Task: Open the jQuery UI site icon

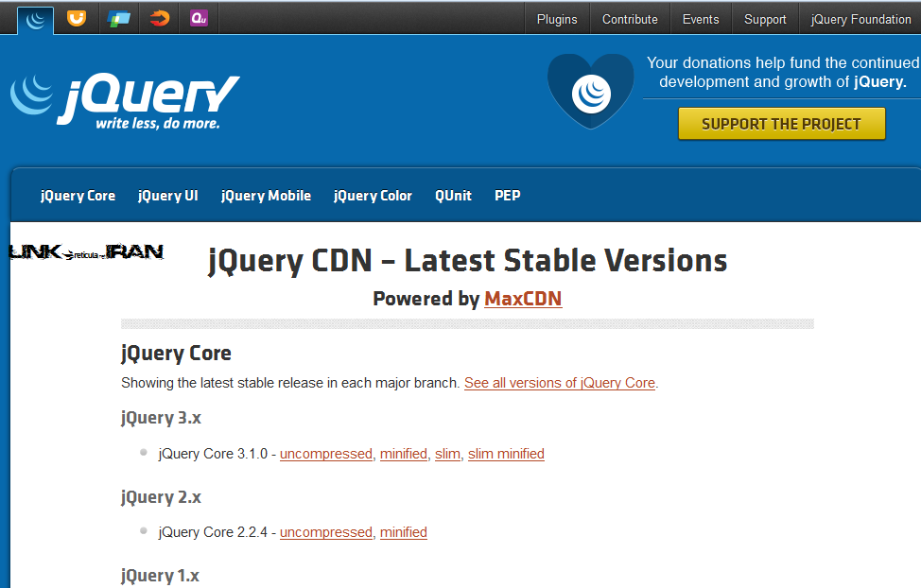Action: coord(77,19)
